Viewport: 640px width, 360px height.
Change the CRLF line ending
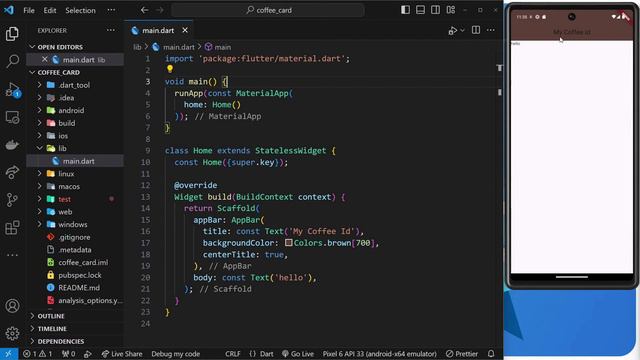(233, 354)
